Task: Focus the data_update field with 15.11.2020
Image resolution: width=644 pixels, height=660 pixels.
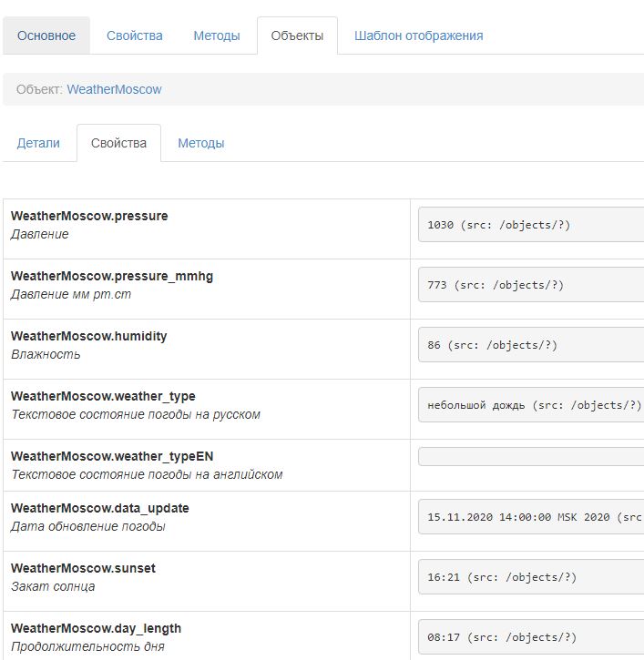Action: pyautogui.click(x=530, y=517)
